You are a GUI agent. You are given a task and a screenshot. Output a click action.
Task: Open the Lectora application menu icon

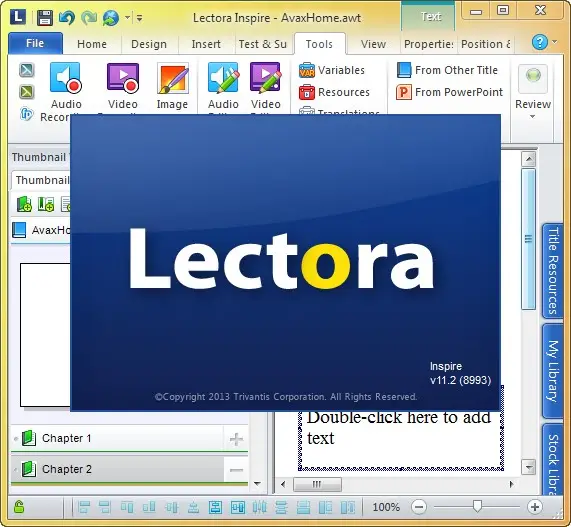pos(17,17)
